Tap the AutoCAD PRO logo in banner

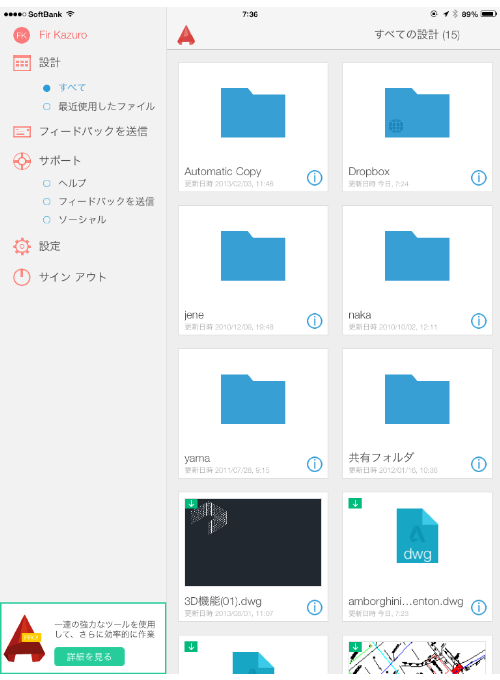coord(24,638)
